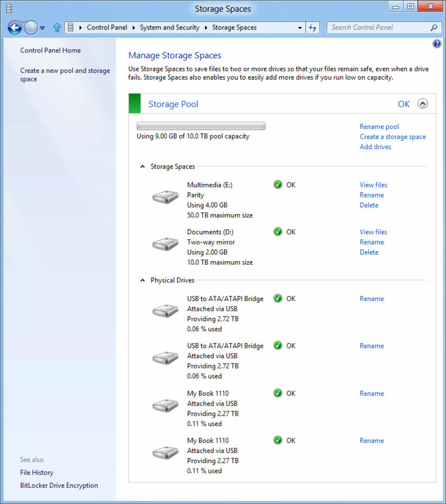Click inside the Search Control Panel field
The image size is (446, 504).
(x=380, y=27)
